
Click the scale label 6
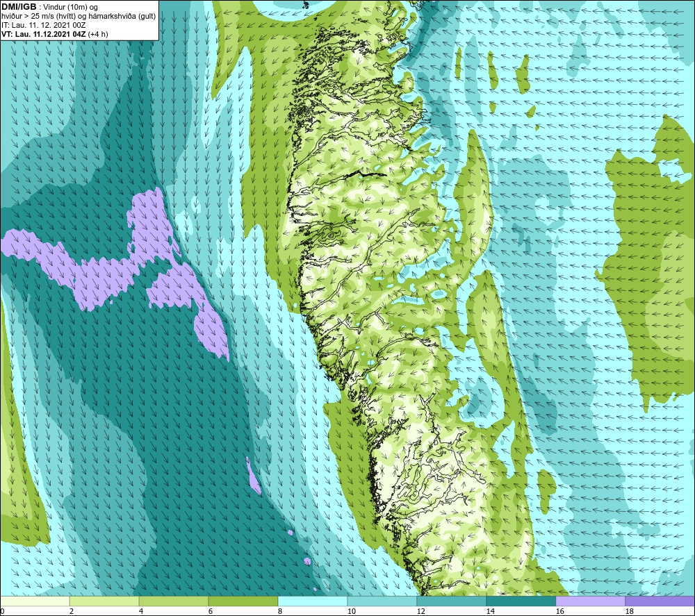(x=211, y=611)
